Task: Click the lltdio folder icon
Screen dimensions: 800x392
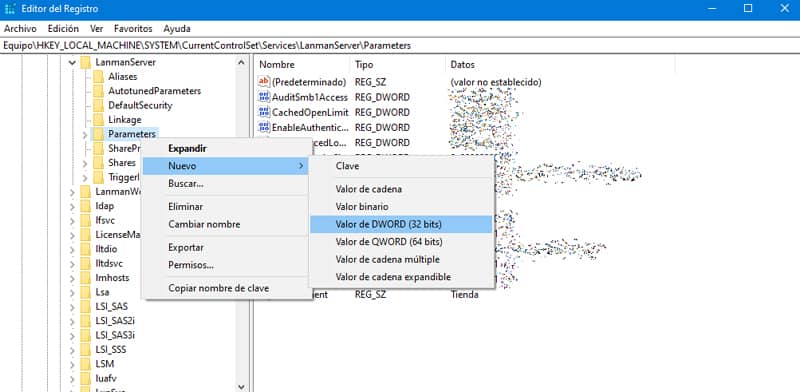Action: 86,249
